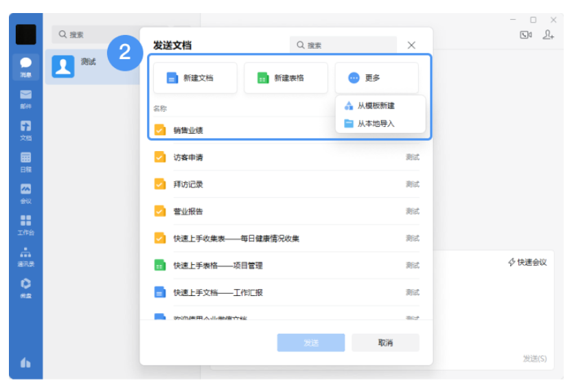
Task: Click the 快速会议 link
Action: point(527,262)
